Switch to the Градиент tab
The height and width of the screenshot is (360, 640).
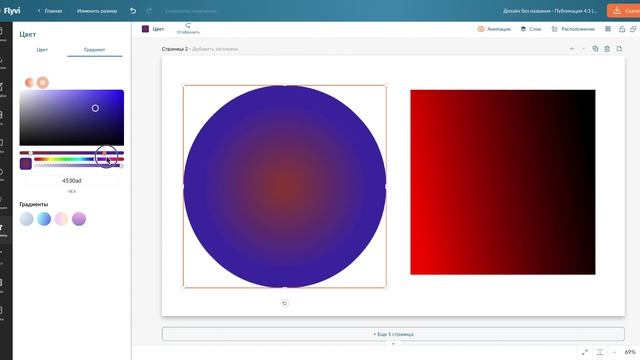tap(95, 50)
